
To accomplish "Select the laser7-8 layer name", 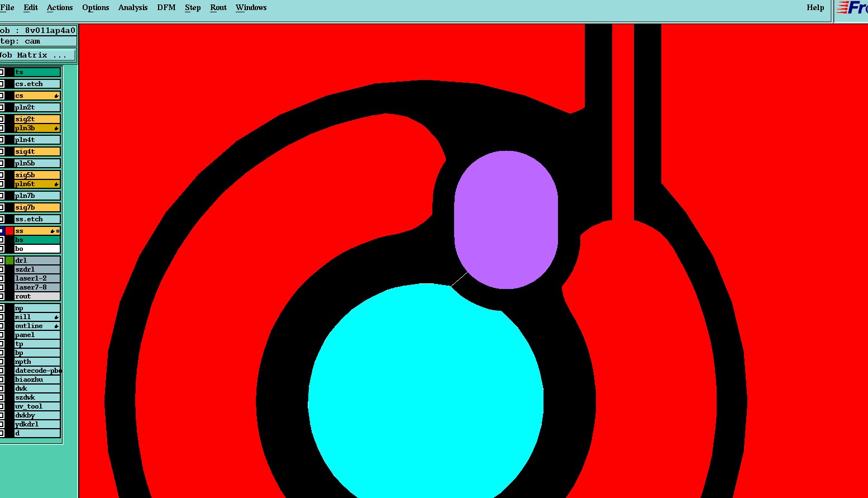I will pyautogui.click(x=37, y=287).
